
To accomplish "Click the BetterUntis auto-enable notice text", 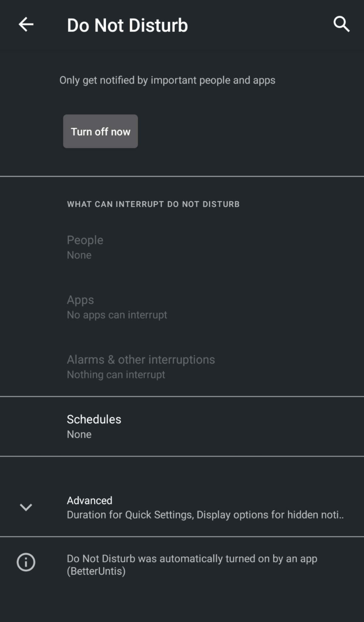I will point(192,564).
